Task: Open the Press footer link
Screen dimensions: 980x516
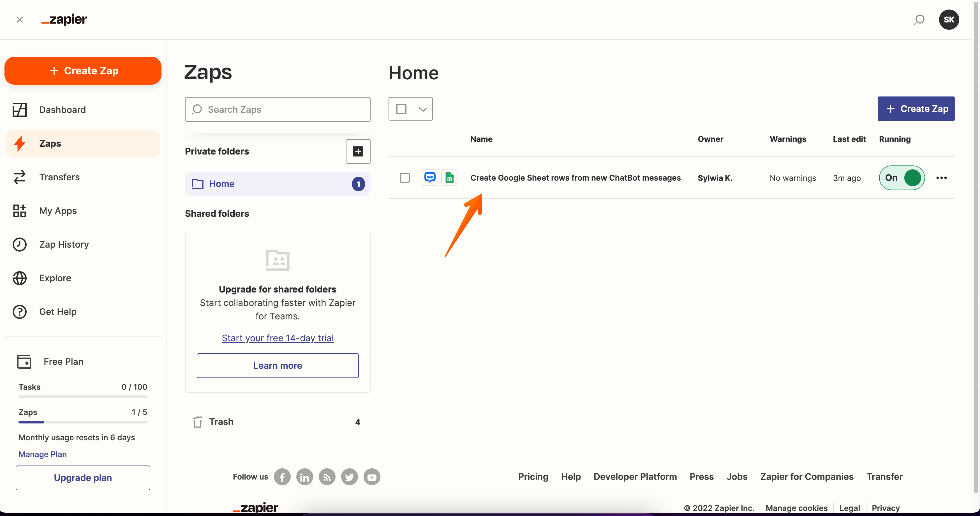Action: coord(702,477)
